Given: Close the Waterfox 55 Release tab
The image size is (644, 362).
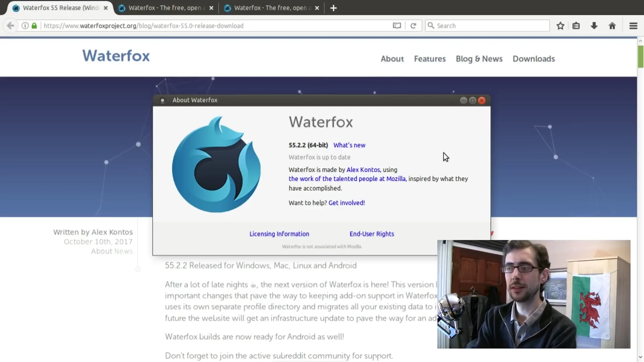Looking at the screenshot, I should click(106, 8).
